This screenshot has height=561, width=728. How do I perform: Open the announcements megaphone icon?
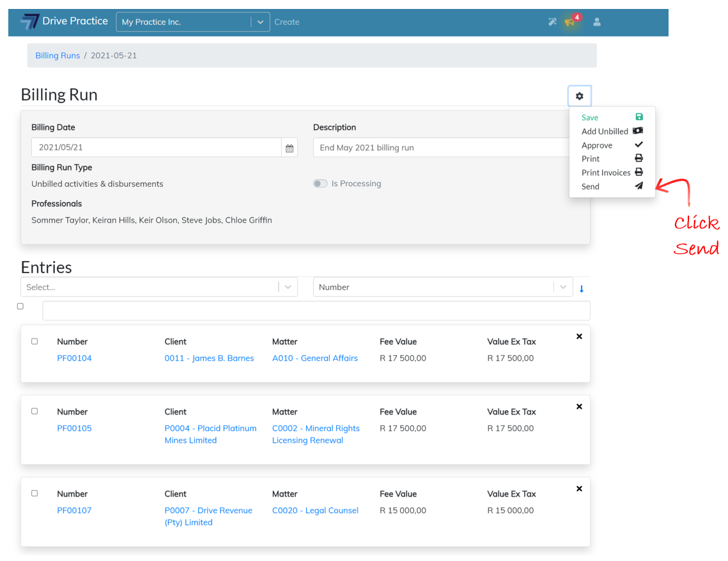click(x=570, y=22)
